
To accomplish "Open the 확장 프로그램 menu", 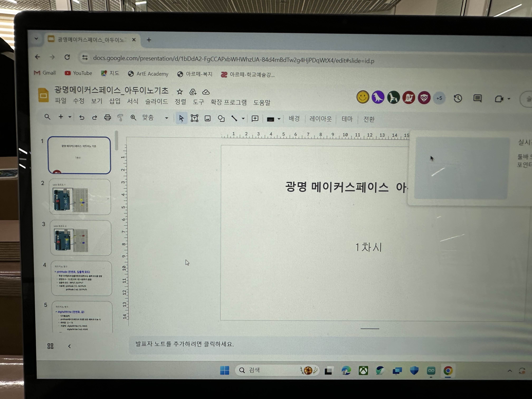I will tap(229, 102).
